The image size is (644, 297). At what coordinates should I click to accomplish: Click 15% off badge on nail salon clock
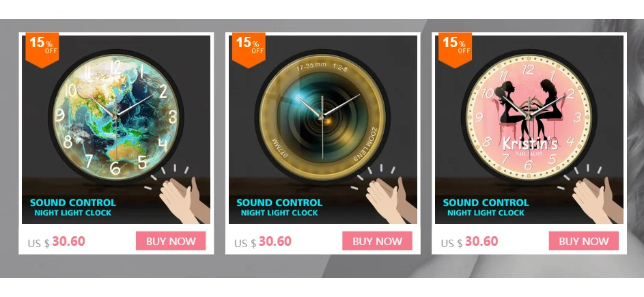click(x=455, y=49)
